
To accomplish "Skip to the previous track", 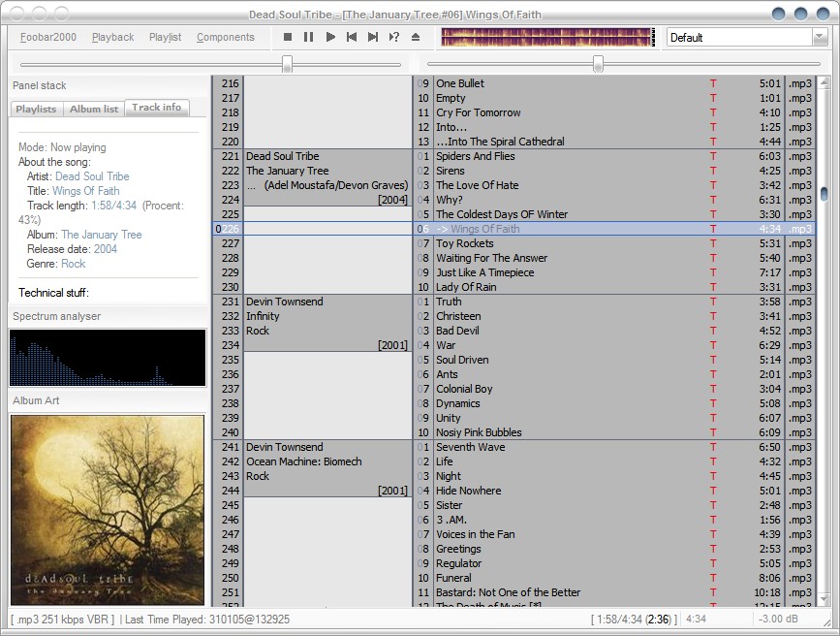I will pos(352,37).
